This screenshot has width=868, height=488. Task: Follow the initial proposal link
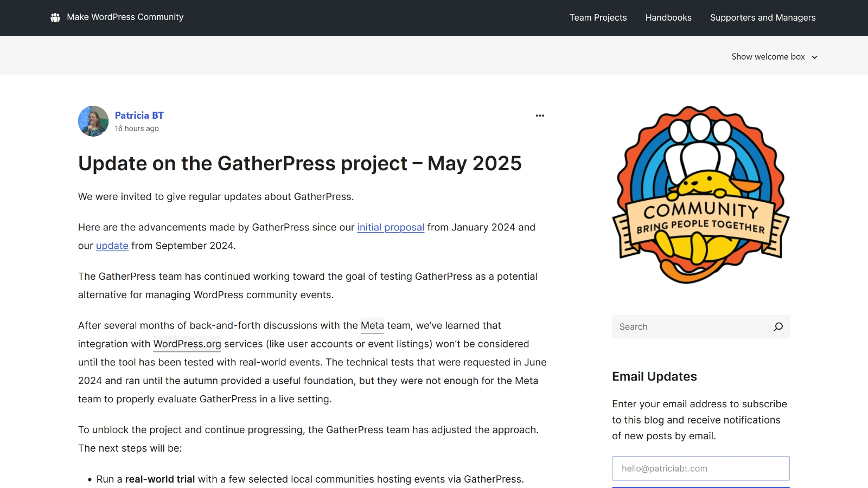click(x=391, y=227)
